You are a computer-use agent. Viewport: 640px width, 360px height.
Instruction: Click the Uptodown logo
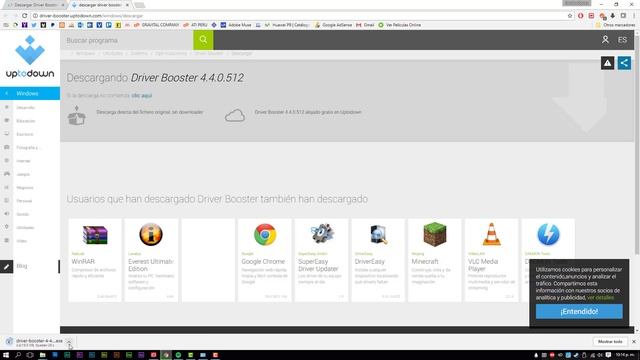[30, 57]
